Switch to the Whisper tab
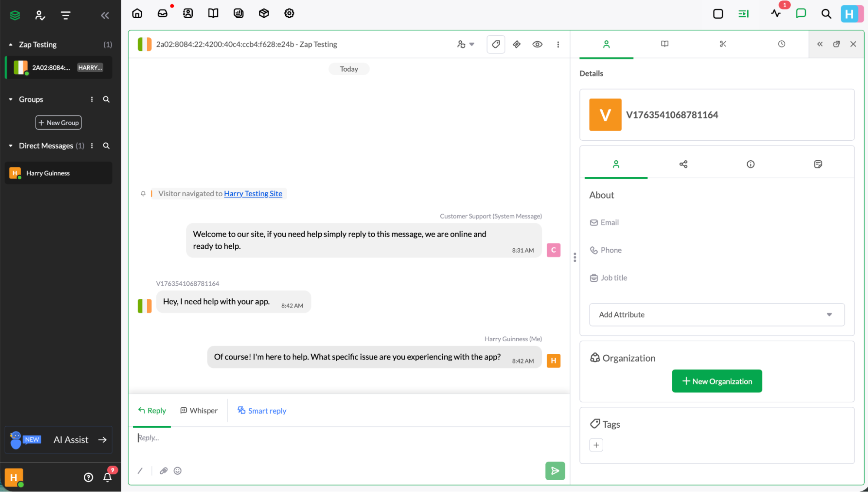 [x=198, y=410]
